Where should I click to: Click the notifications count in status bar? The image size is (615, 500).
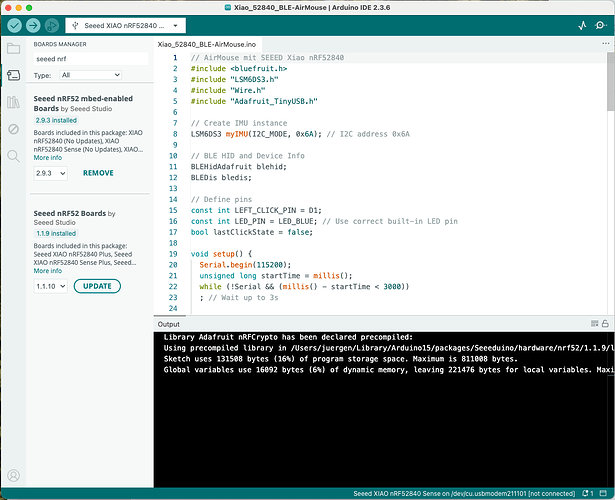tap(588, 493)
